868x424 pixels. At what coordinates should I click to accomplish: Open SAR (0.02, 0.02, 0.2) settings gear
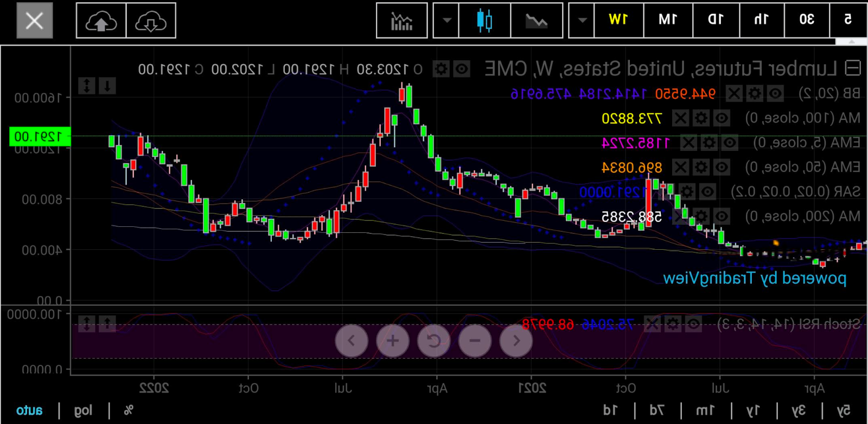687,192
